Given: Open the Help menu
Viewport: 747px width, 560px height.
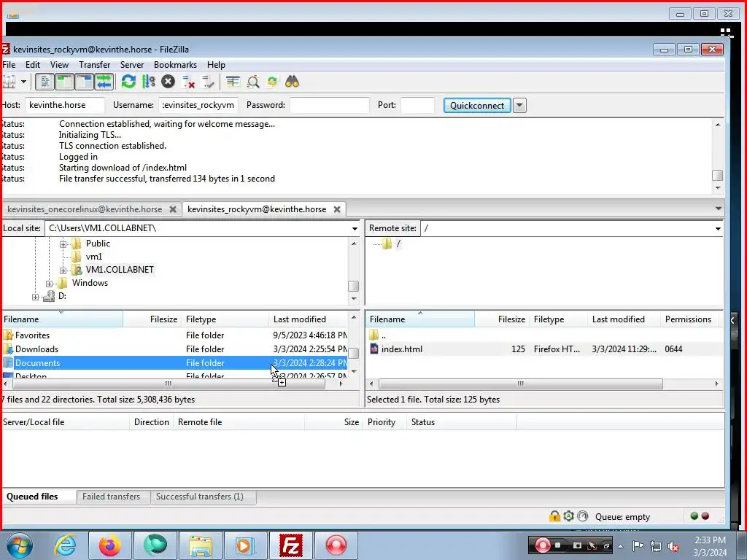Looking at the screenshot, I should coord(216,65).
